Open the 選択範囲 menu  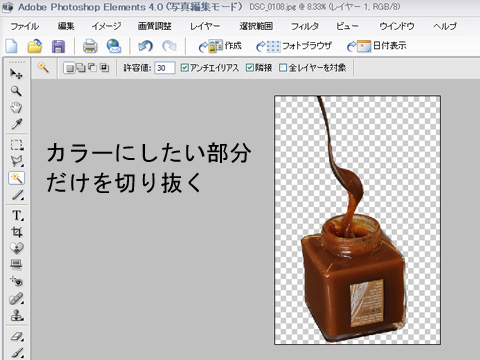[x=256, y=26]
